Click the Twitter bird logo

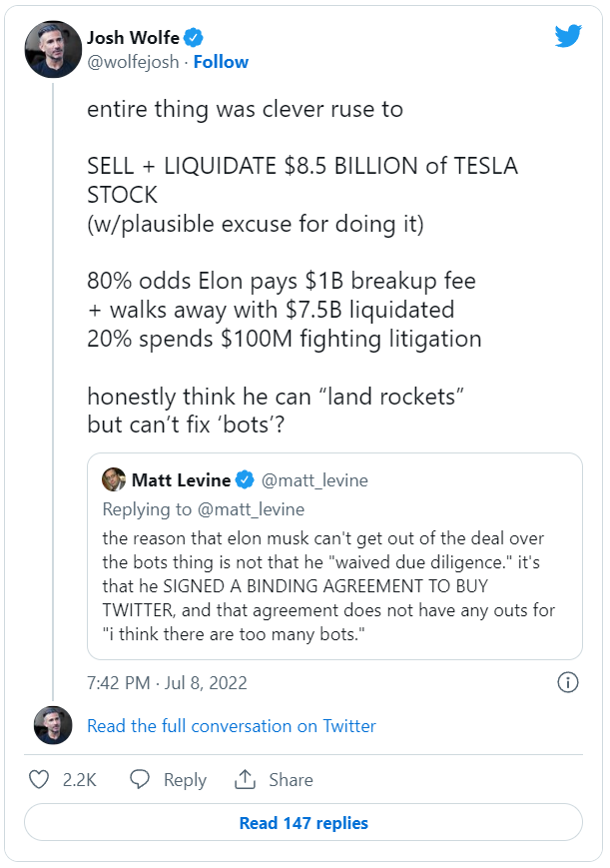coord(569,35)
